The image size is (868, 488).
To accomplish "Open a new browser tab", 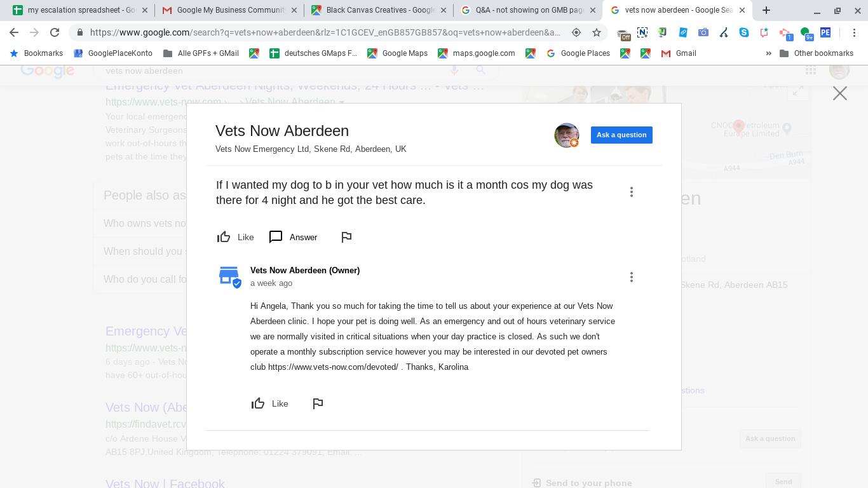I will (x=766, y=10).
